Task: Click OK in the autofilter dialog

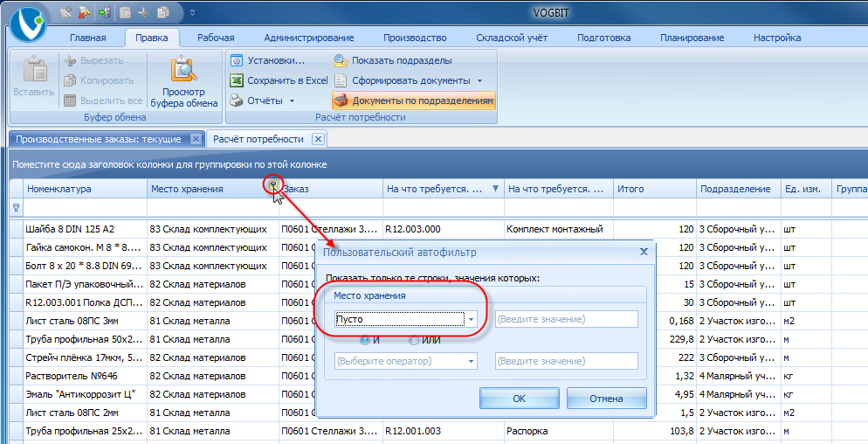Action: pos(520,398)
